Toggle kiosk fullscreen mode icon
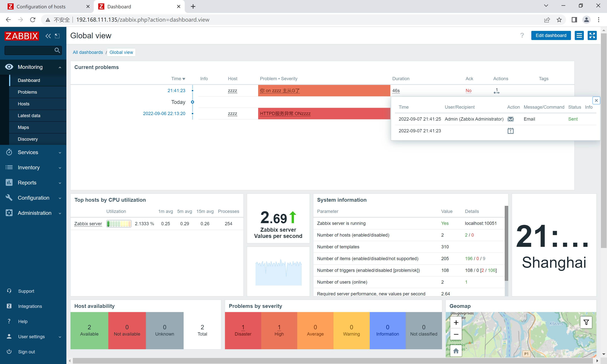 click(592, 36)
